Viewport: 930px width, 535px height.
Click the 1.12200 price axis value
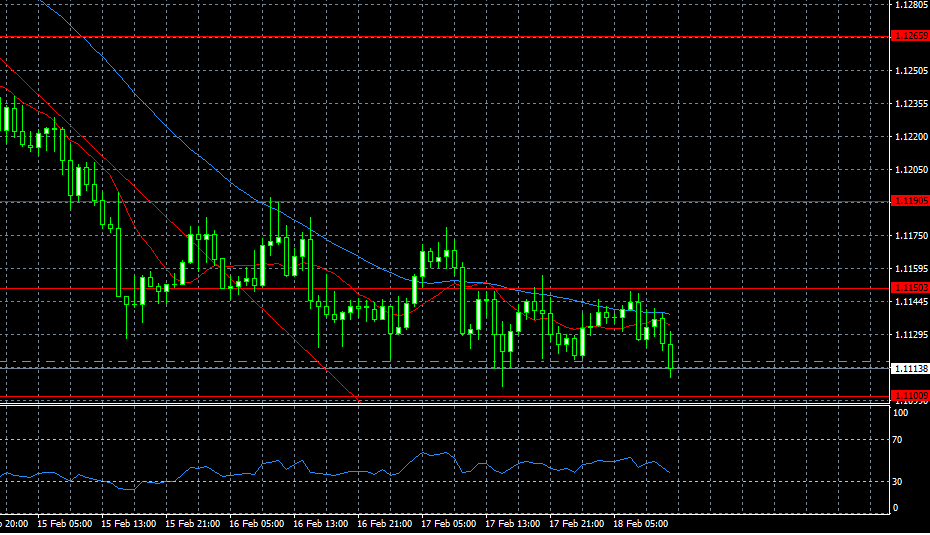coord(911,136)
